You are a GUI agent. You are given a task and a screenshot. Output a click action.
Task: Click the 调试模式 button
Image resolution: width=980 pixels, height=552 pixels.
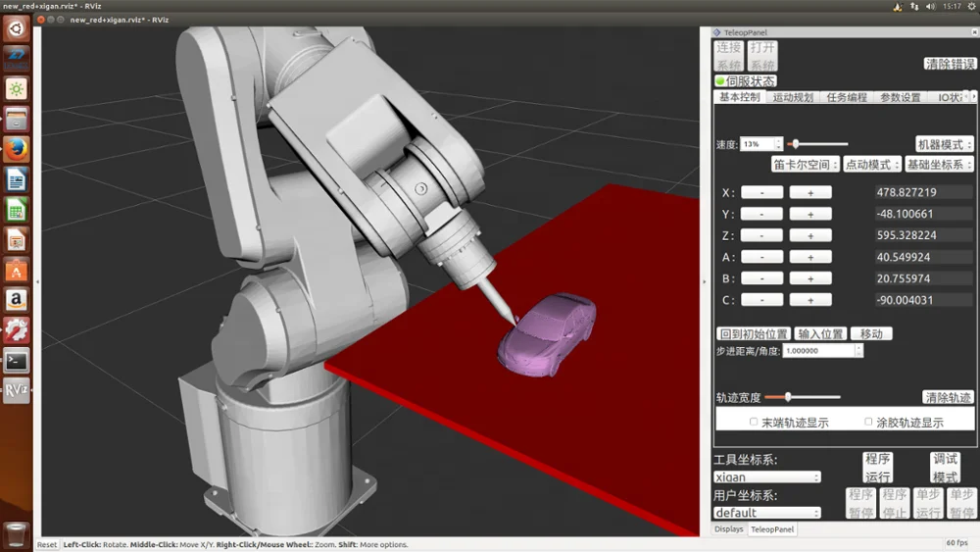(x=945, y=468)
